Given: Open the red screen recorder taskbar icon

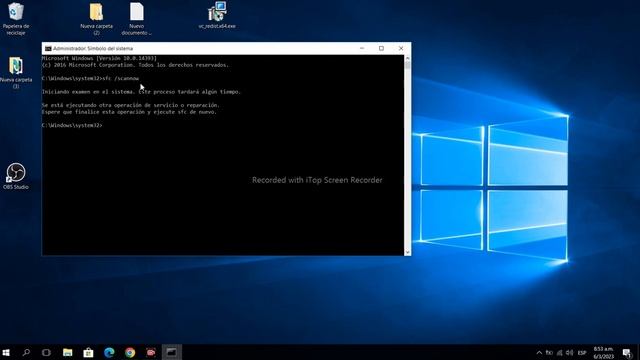Looking at the screenshot, I should pyautogui.click(x=151, y=352).
